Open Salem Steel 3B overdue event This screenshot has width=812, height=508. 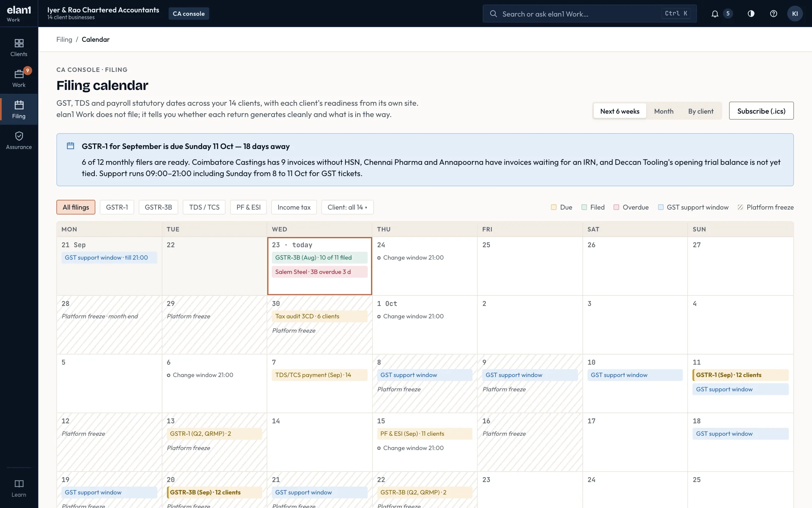320,272
